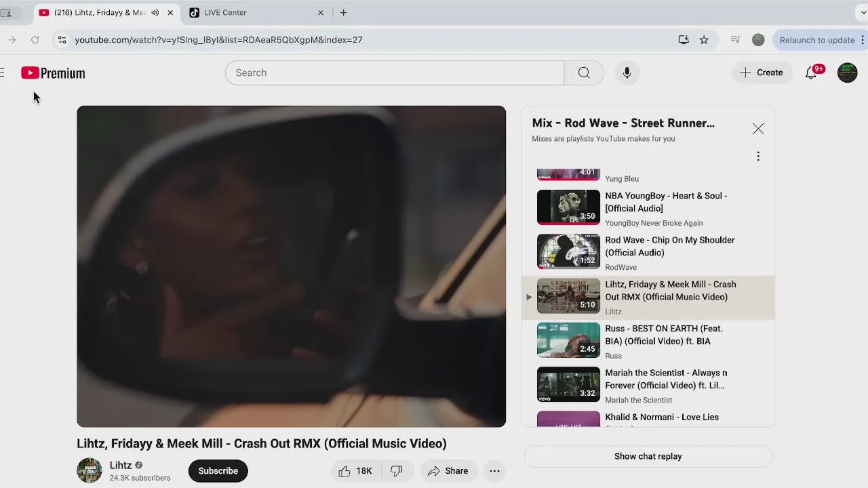Open the media controls icon
The height and width of the screenshot is (488, 868).
pos(735,40)
